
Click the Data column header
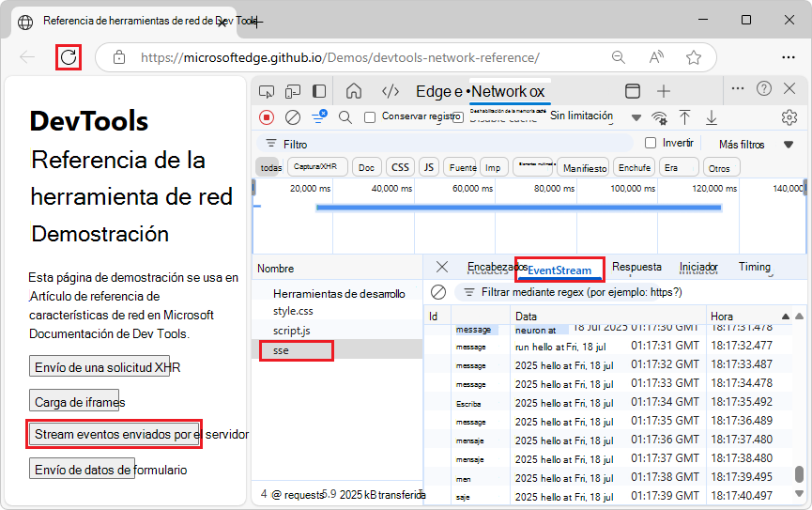coord(608,317)
